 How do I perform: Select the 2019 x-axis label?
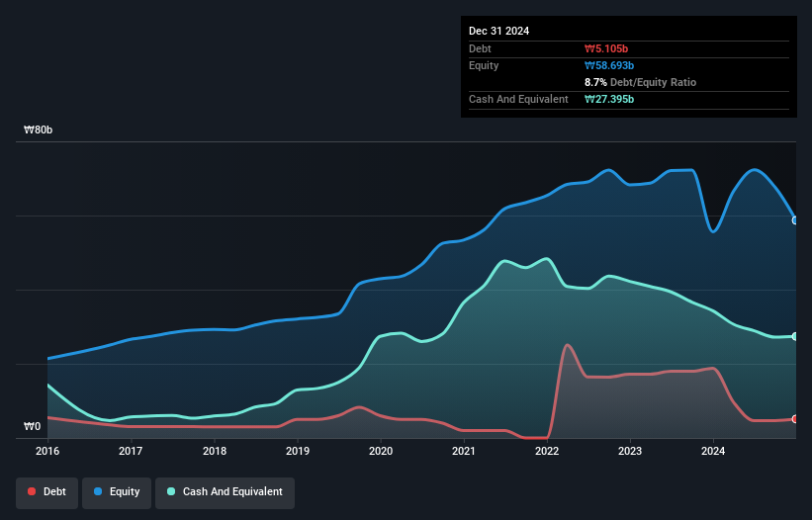coord(298,451)
